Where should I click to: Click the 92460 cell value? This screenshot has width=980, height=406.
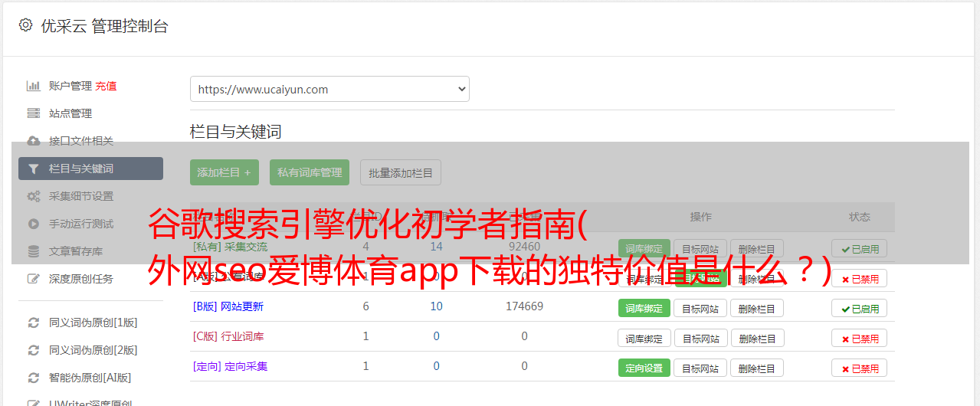click(524, 247)
